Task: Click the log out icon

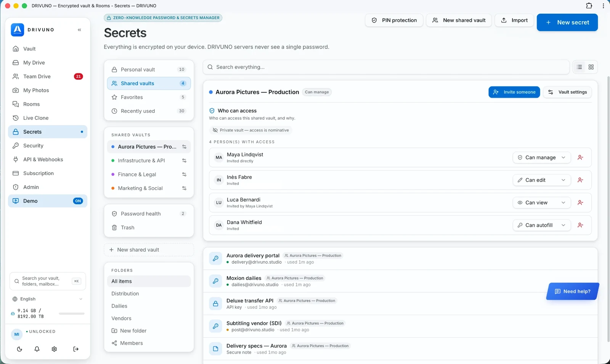Action: point(76,349)
